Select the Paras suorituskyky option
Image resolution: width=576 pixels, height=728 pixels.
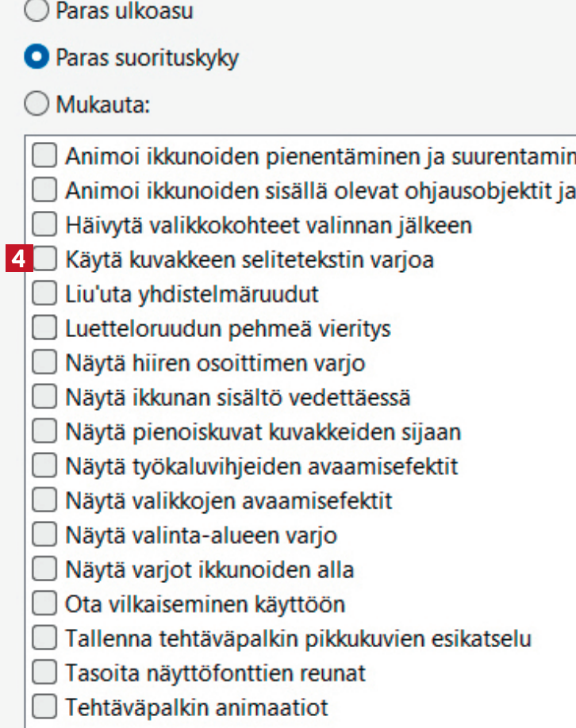(x=36, y=58)
